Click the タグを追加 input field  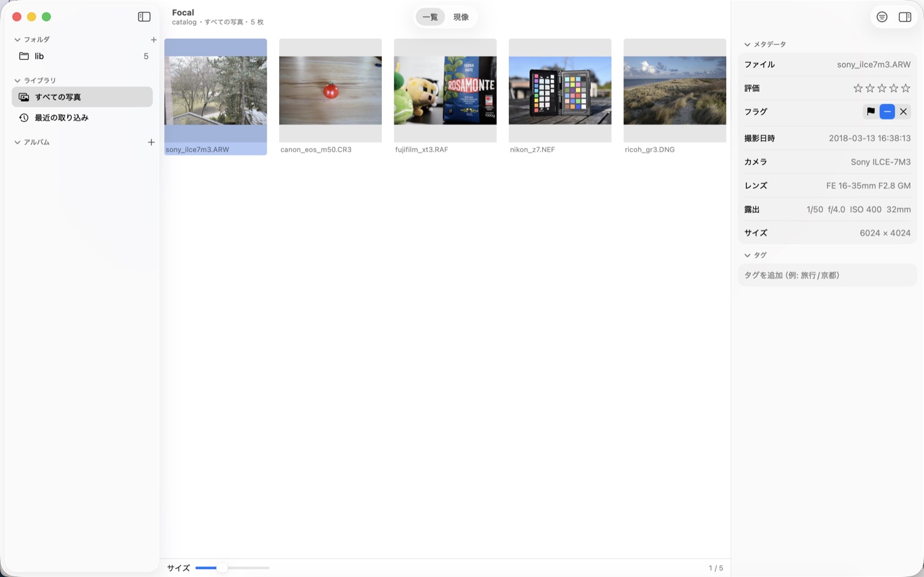(827, 275)
